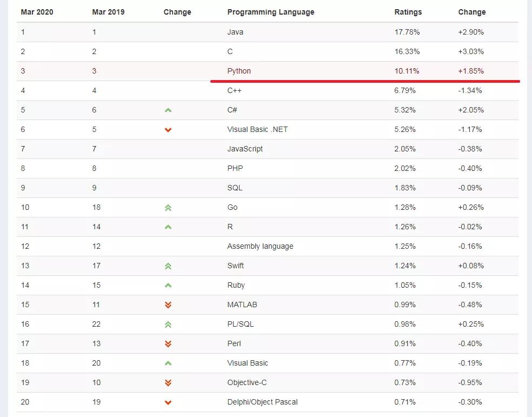Image resolution: width=532 pixels, height=417 pixels.
Task: Click the JavaScript language entry
Action: click(245, 149)
